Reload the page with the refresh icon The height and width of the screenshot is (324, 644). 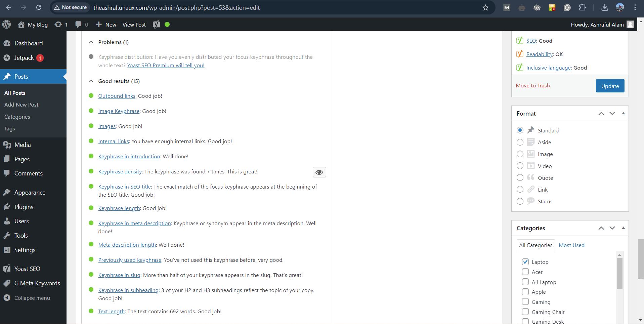coord(39,7)
